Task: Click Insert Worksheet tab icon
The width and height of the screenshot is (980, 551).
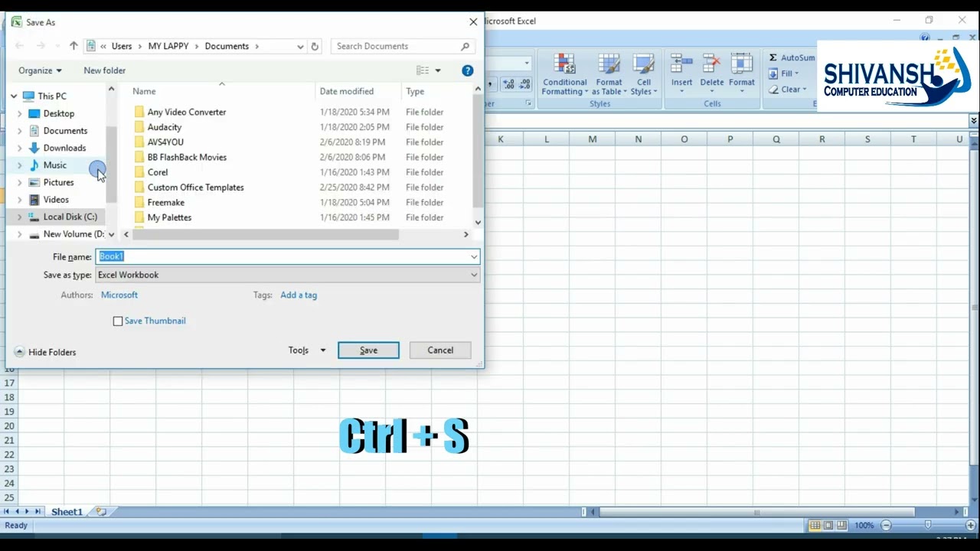Action: pos(101,511)
